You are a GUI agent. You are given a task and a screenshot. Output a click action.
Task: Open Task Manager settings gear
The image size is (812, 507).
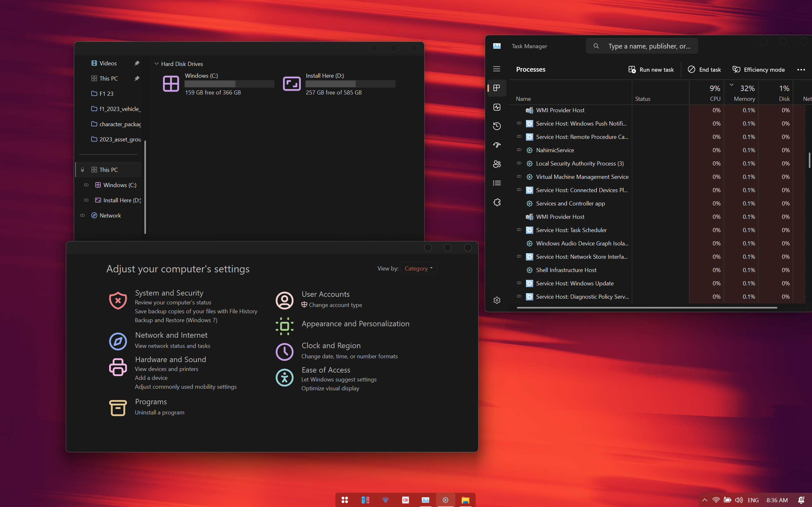(x=497, y=300)
